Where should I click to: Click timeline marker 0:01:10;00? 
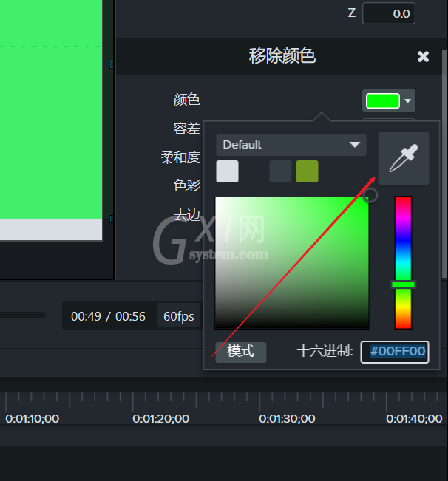click(33, 418)
